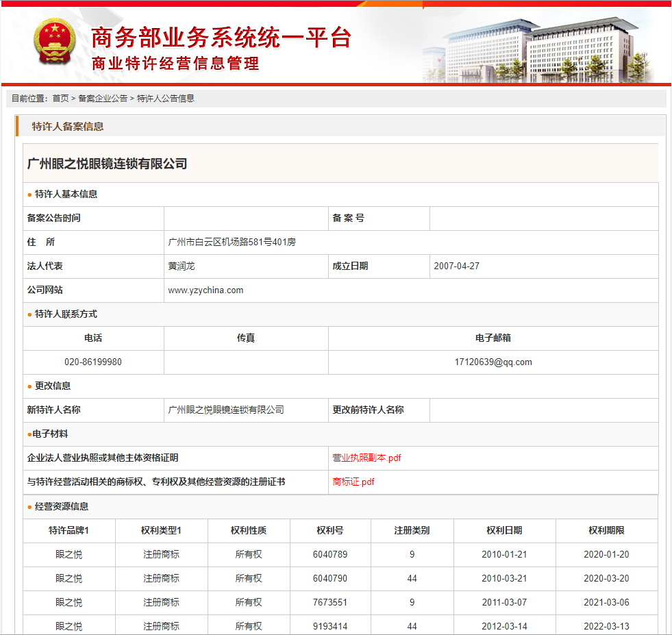Select address 广州市白云区机场路581号401房

click(232, 242)
